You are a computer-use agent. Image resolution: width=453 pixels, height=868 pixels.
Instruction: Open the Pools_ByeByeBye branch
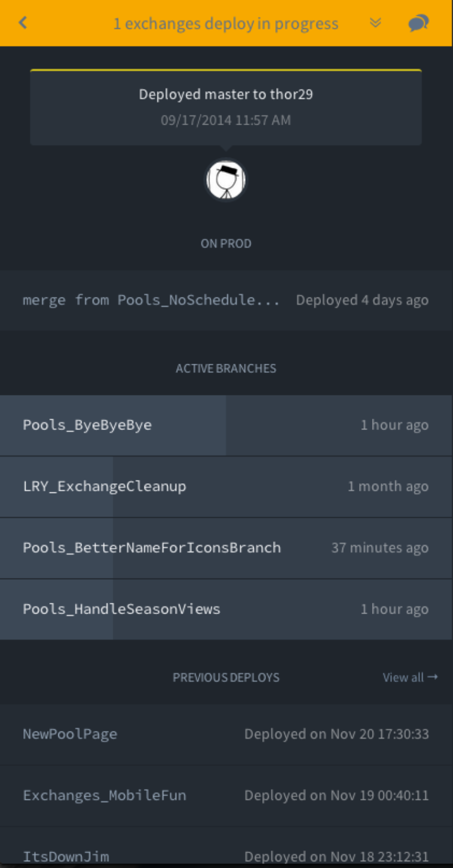(226, 426)
